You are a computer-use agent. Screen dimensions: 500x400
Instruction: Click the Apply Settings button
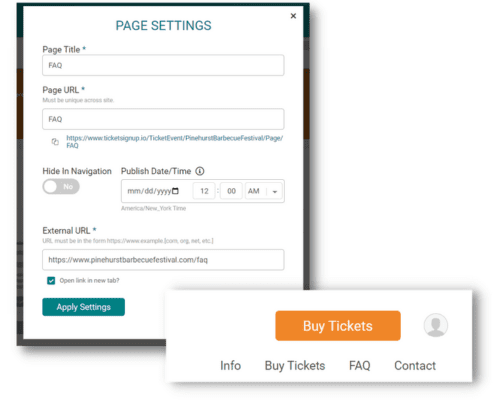point(83,307)
